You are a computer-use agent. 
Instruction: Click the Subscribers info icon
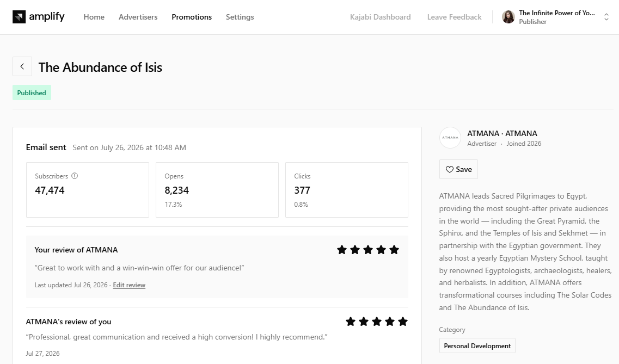[x=75, y=176]
